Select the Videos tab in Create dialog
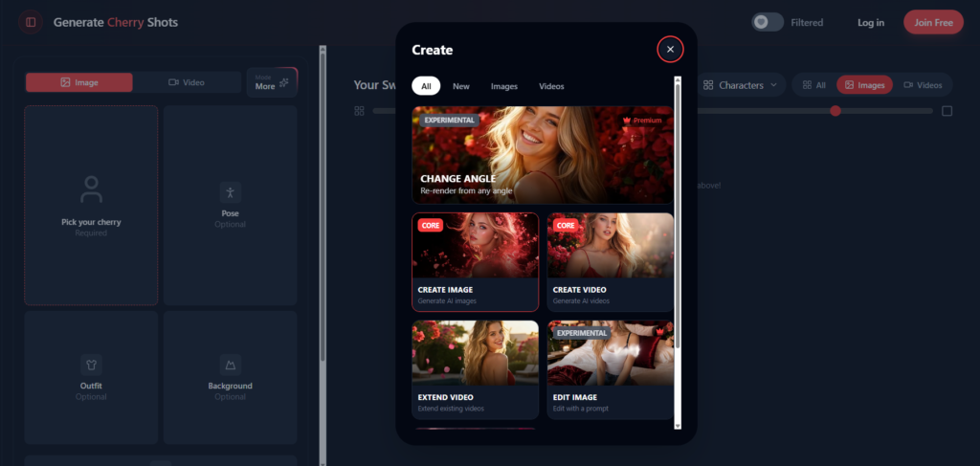 click(x=551, y=86)
